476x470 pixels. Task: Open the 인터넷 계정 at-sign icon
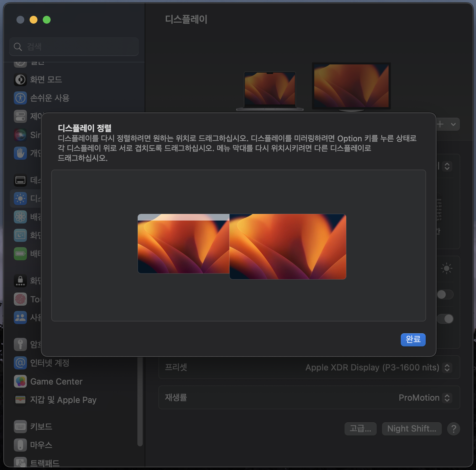(x=20, y=363)
